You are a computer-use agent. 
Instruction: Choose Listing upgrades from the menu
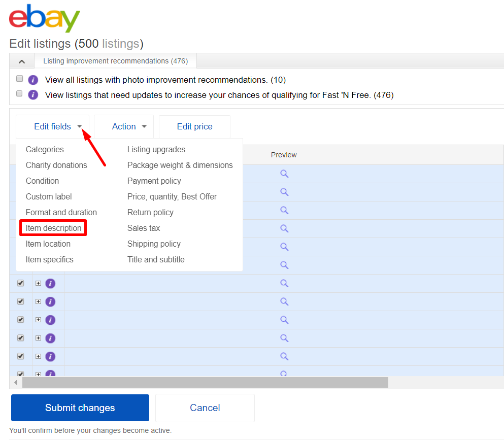pos(156,149)
